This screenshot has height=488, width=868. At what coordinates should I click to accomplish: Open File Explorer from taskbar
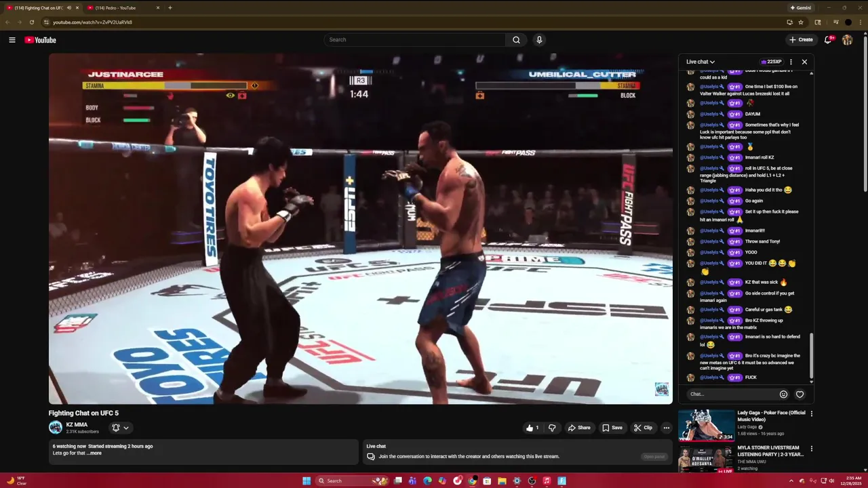click(x=502, y=481)
